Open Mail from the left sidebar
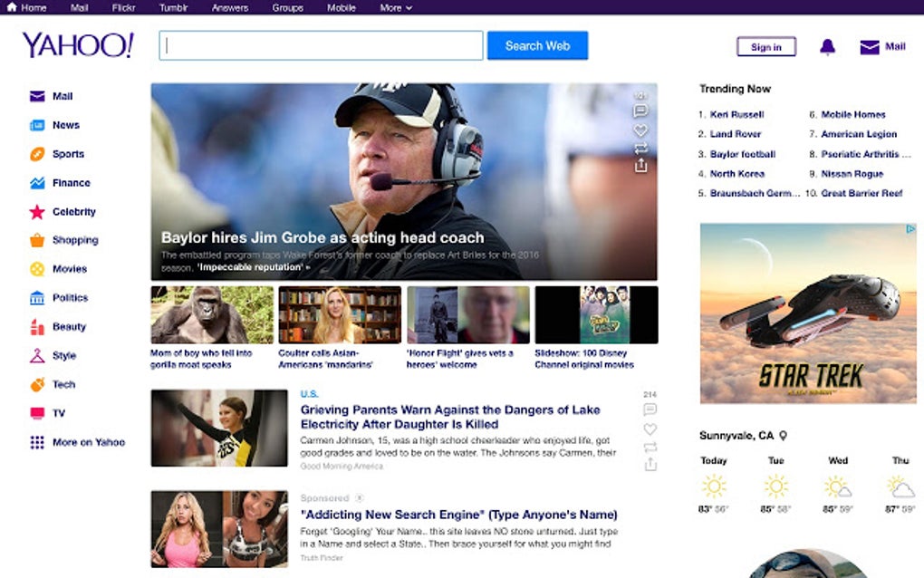The image size is (924, 578). [x=36, y=96]
